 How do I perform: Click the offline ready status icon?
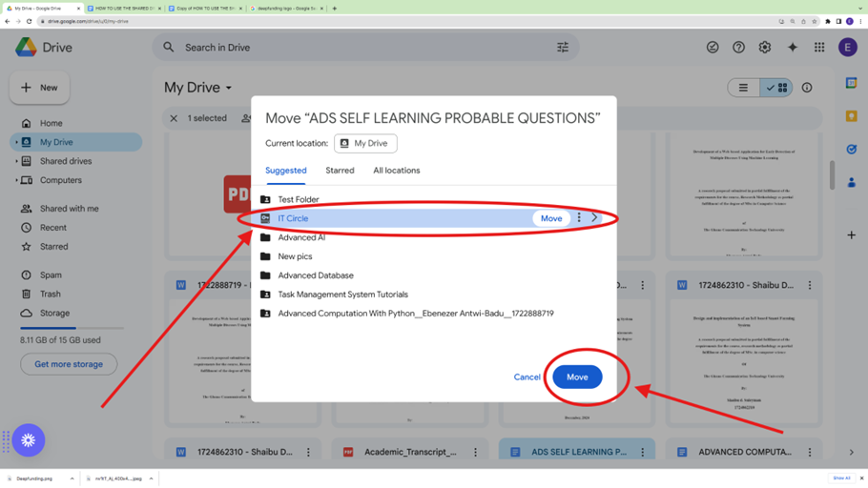(712, 48)
